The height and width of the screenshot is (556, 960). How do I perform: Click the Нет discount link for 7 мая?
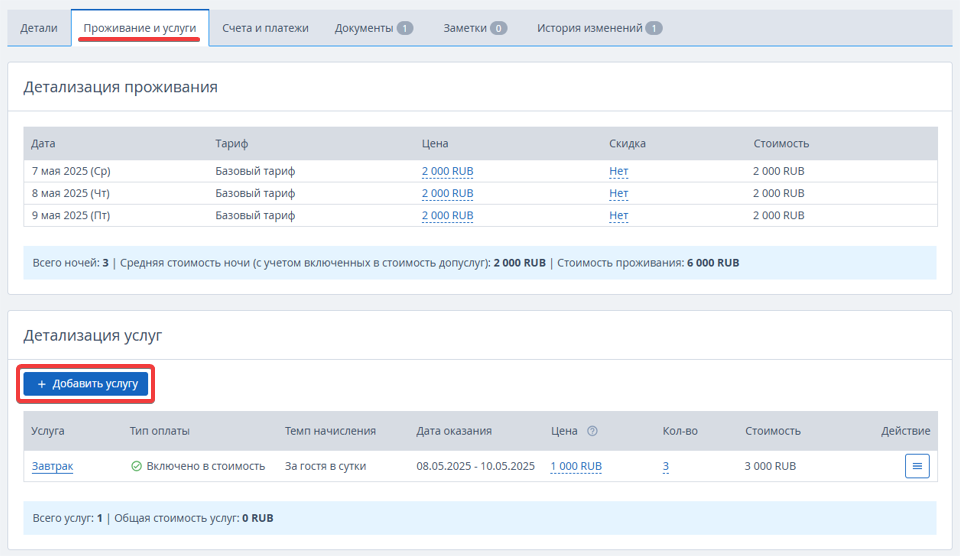(x=618, y=171)
